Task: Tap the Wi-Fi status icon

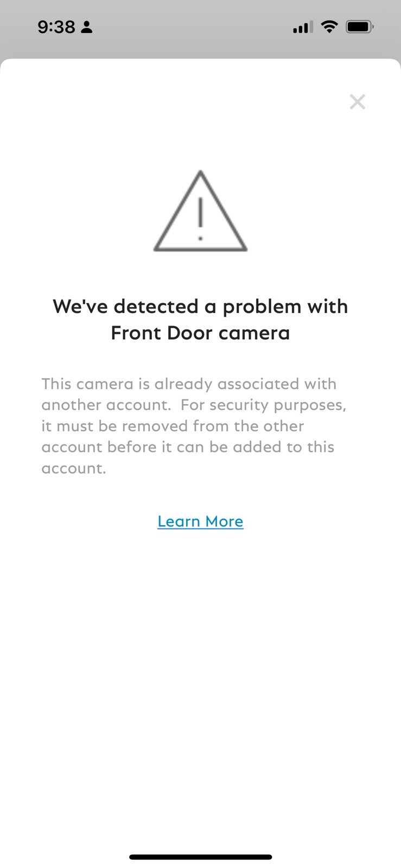Action: click(329, 27)
